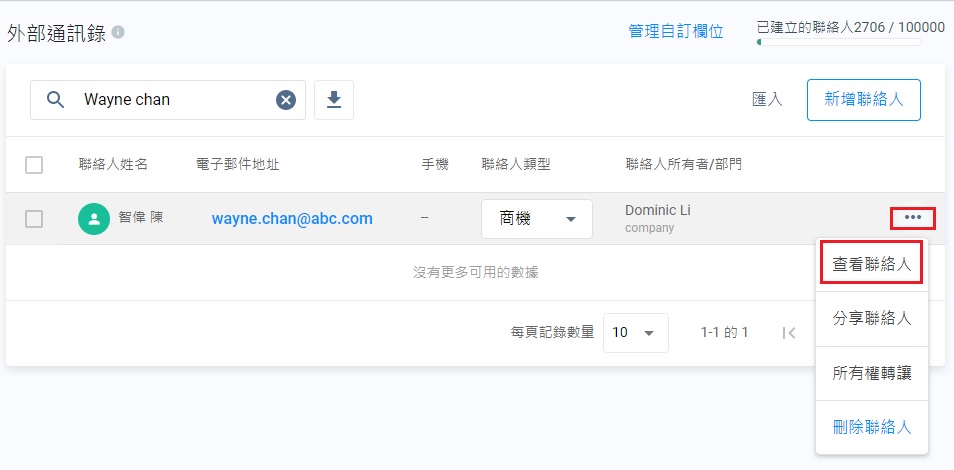Image resolution: width=954 pixels, height=470 pixels.
Task: Click the 匯入 import button
Action: (x=767, y=100)
